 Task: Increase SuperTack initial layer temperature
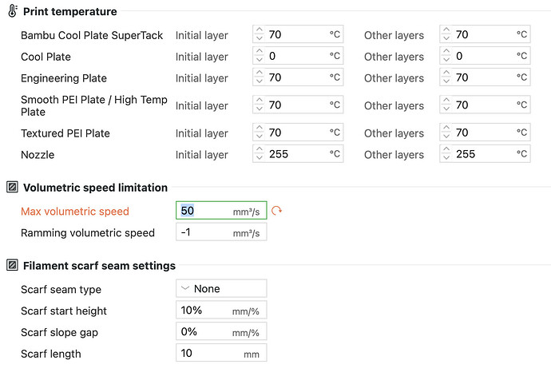[x=260, y=30]
